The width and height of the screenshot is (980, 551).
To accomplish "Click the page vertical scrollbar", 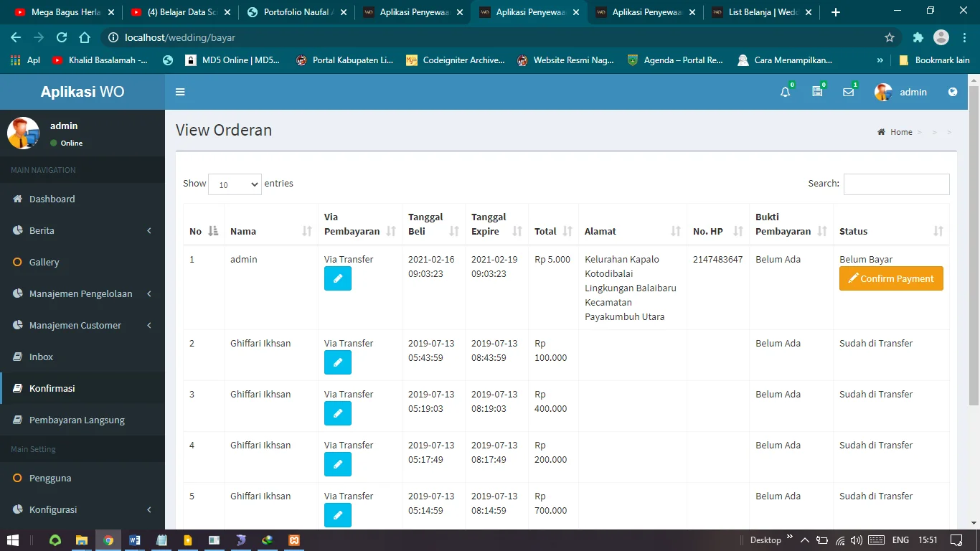I will 974,245.
